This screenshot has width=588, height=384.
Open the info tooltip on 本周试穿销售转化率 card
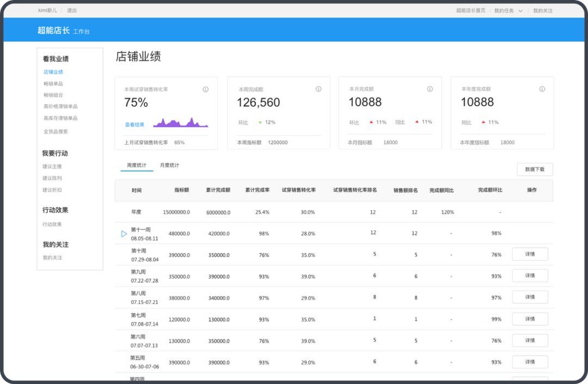pyautogui.click(x=206, y=89)
